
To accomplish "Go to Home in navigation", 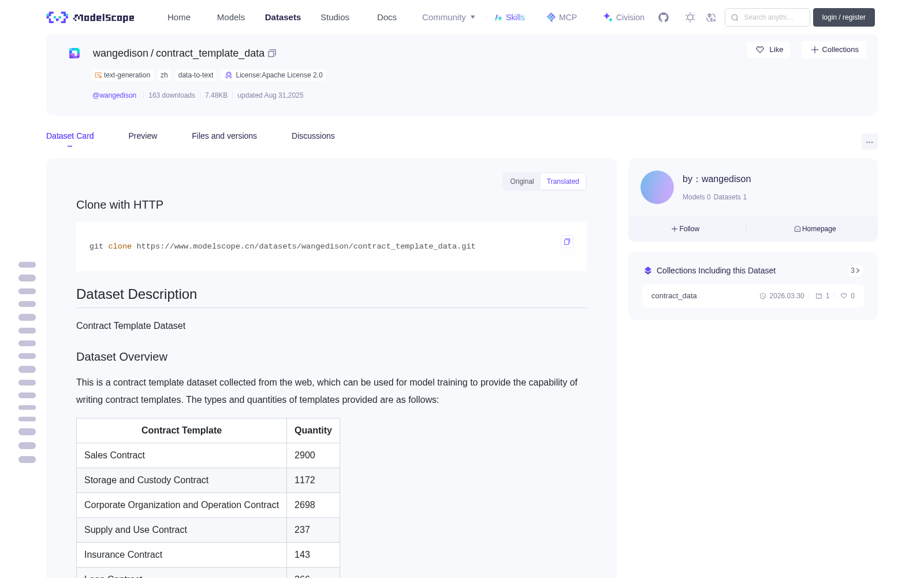I will pyautogui.click(x=179, y=17).
